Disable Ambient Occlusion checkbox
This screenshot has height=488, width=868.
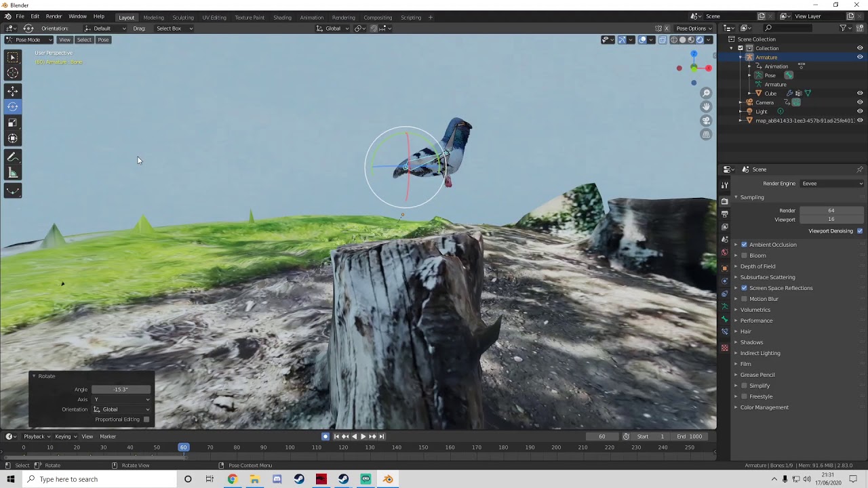744,245
